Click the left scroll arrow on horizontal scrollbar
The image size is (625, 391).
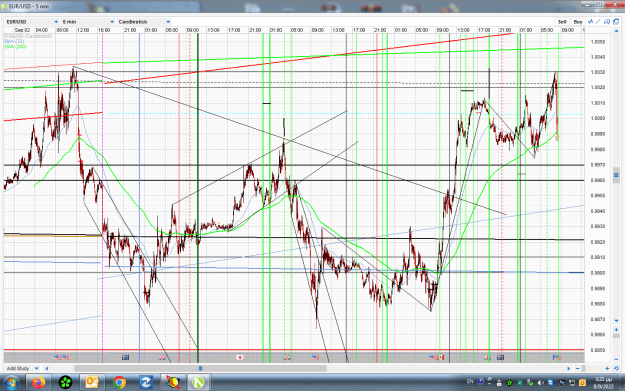pyautogui.click(x=47, y=368)
